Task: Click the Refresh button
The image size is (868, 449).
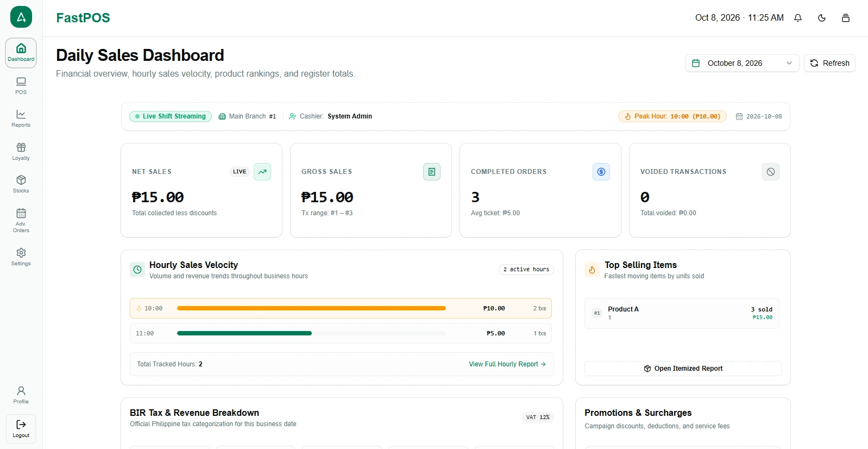Action: coord(829,63)
